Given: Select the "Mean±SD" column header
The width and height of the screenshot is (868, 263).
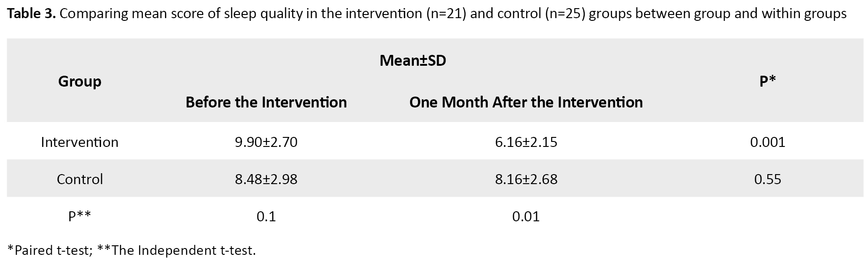Looking at the screenshot, I should (412, 60).
